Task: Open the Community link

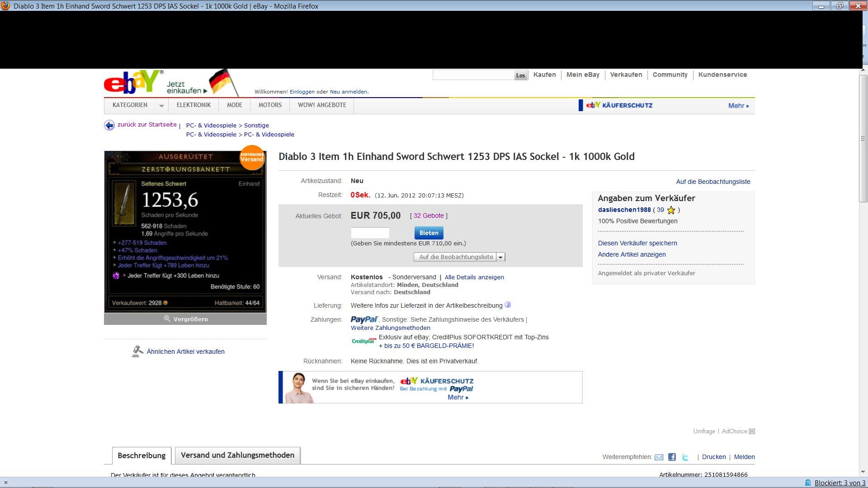Action: coord(670,75)
